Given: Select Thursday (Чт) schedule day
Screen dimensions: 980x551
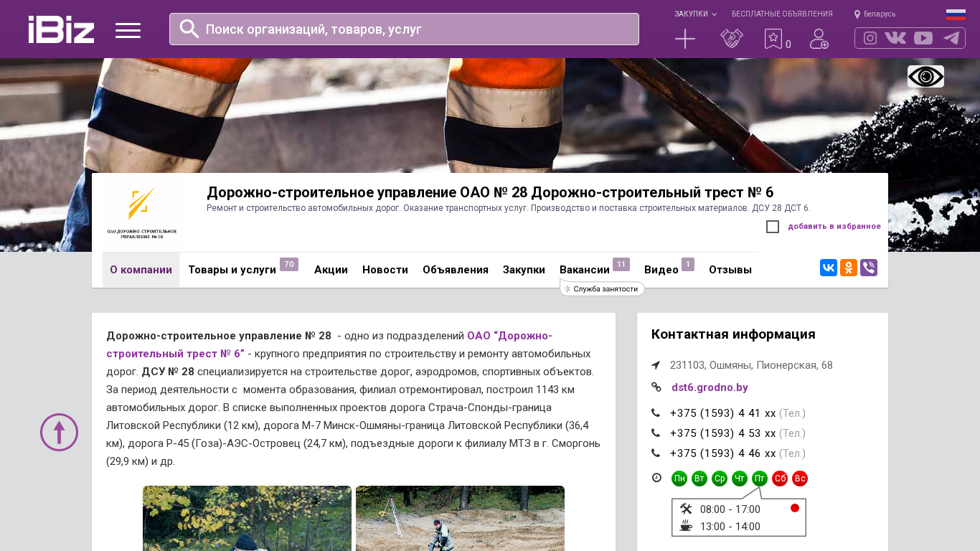Looking at the screenshot, I should pos(740,479).
